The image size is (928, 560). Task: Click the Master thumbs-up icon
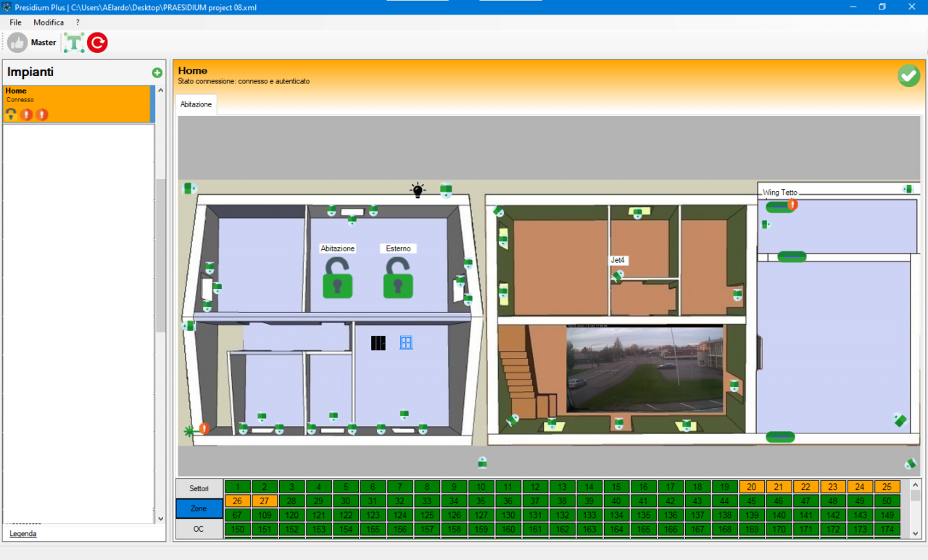click(x=17, y=43)
